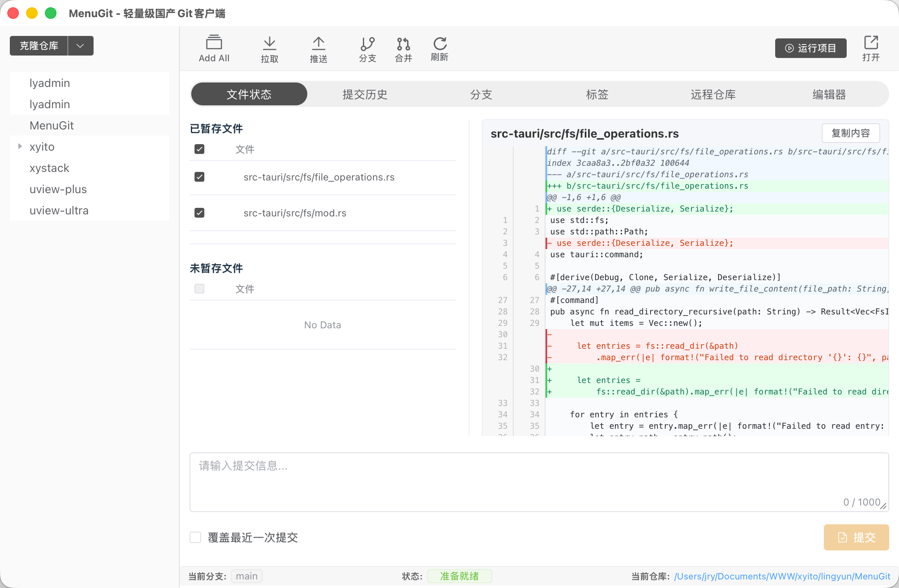Uncheck src-tauri/src/fs/mod.rs checkbox

coord(199,213)
